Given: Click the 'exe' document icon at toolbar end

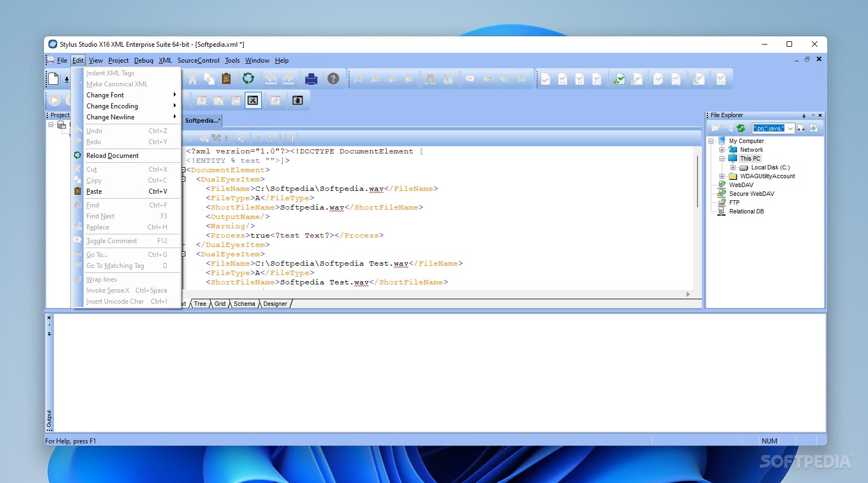Looking at the screenshot, I should tap(721, 80).
